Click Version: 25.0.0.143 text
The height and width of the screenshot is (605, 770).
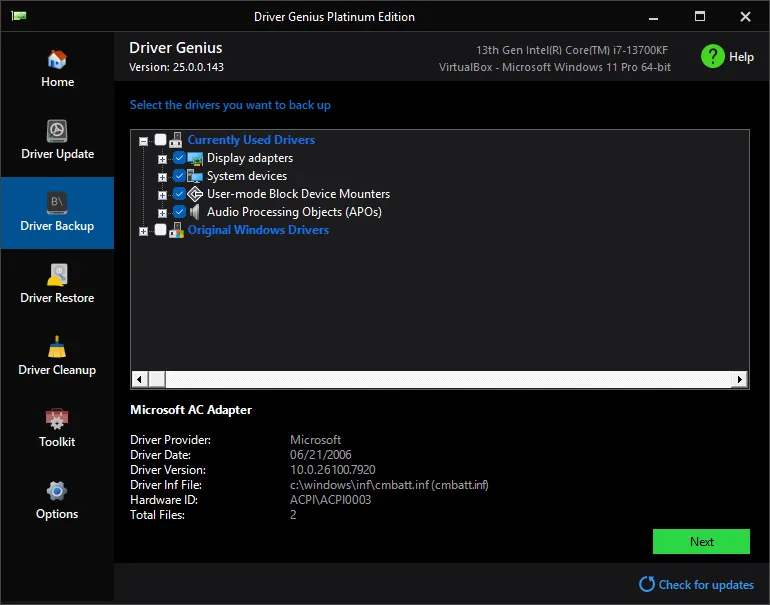176,67
